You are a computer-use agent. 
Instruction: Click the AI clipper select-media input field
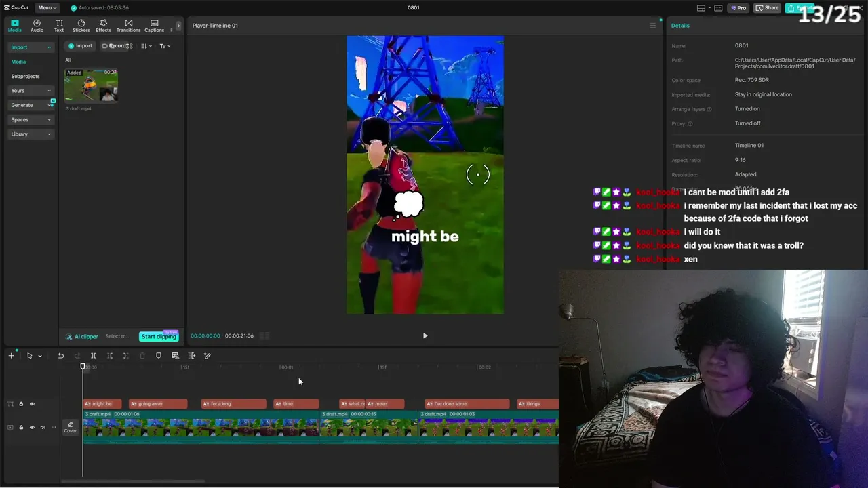coord(119,336)
